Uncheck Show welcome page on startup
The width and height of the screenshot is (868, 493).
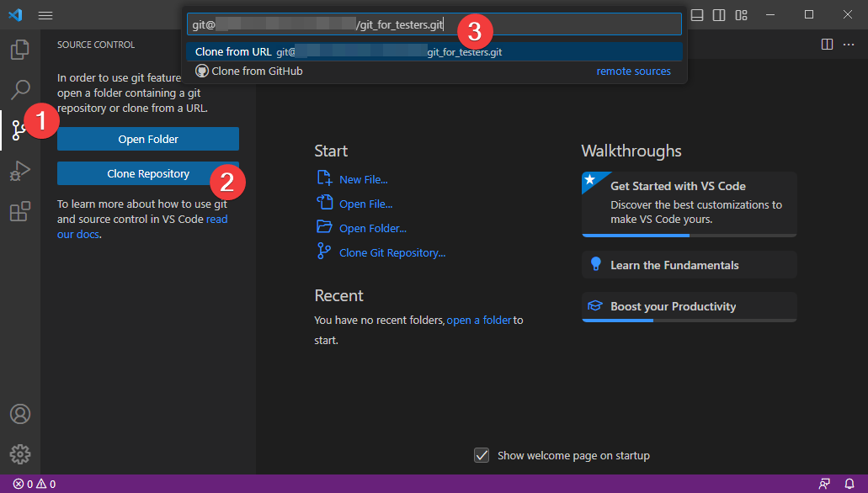(482, 455)
